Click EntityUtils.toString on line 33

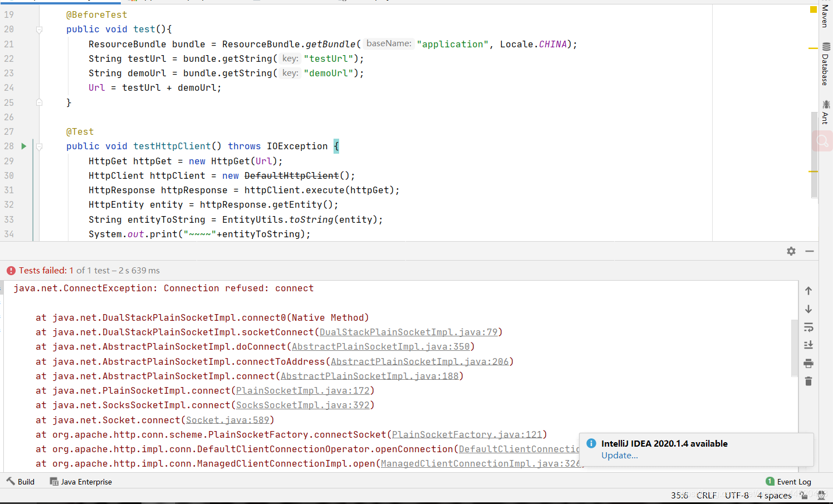coord(278,220)
